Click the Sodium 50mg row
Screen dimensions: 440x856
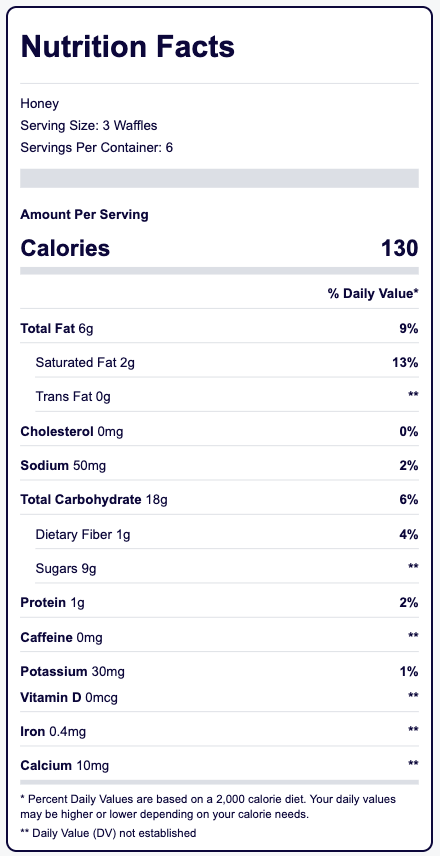tap(219, 466)
